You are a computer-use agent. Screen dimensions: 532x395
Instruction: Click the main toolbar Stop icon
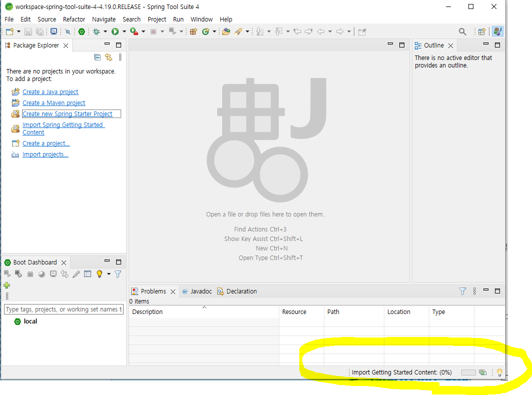click(x=153, y=31)
